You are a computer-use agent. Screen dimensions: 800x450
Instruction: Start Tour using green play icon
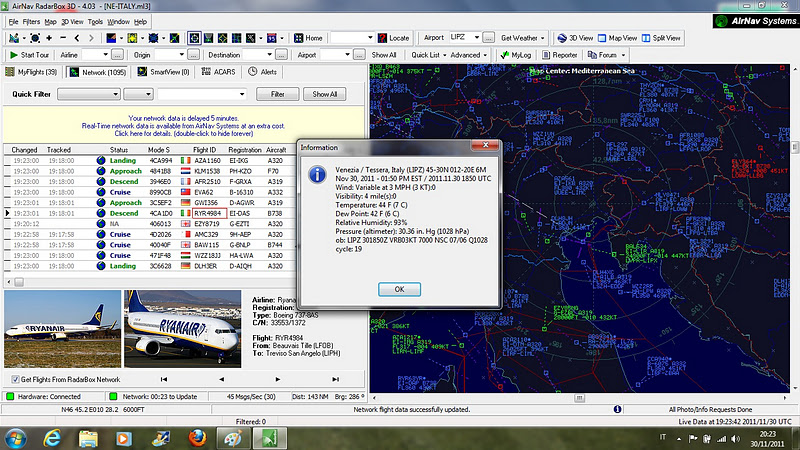pos(29,55)
